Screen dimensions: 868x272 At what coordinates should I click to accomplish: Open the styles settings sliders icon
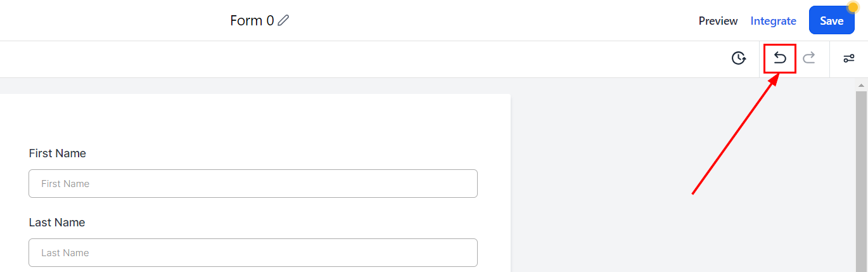tap(848, 59)
